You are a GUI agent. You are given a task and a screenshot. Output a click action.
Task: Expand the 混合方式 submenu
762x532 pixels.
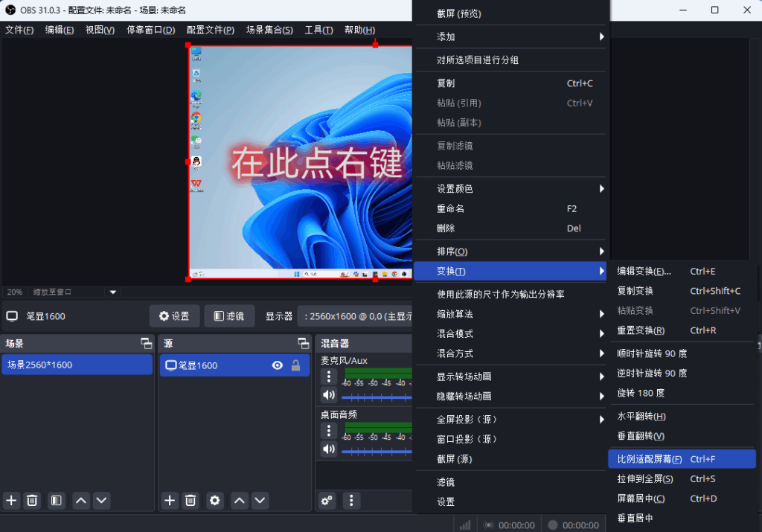pos(510,353)
